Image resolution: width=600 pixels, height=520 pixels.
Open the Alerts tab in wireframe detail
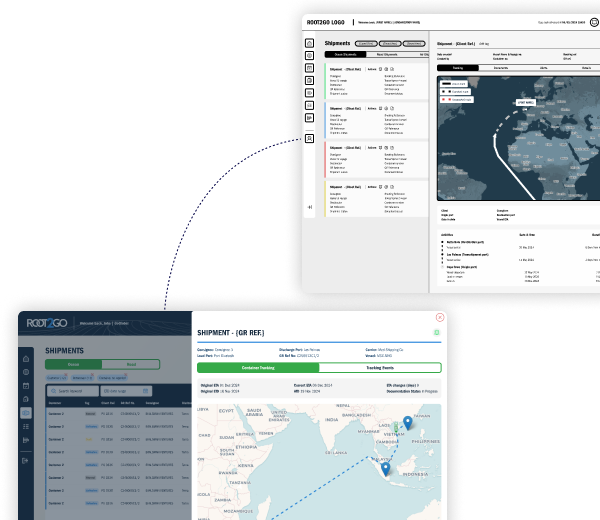tap(543, 68)
